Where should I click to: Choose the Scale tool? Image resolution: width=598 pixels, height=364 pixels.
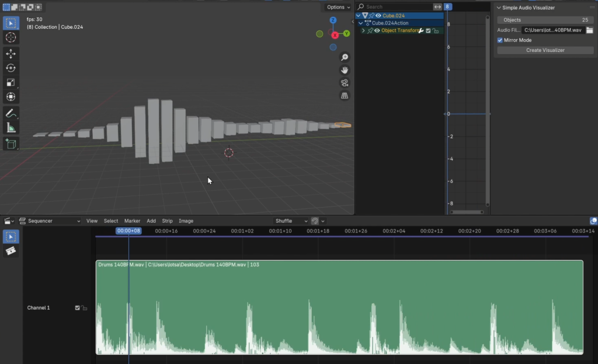click(x=11, y=82)
